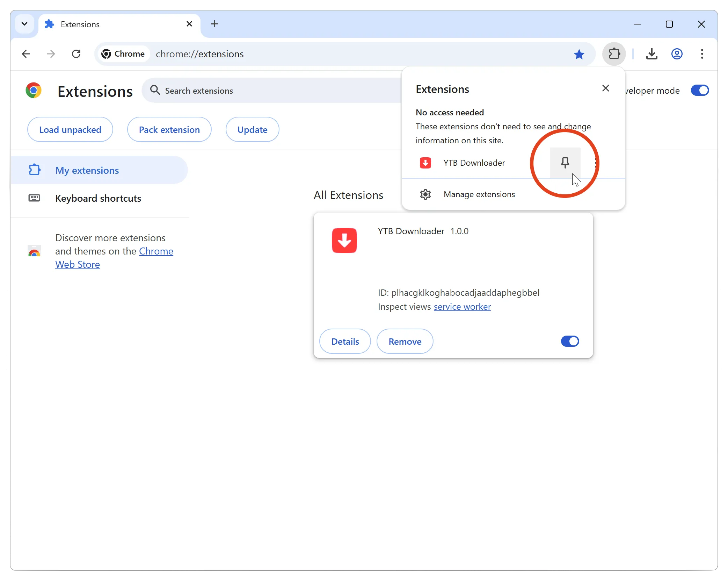Remove the YTB Downloader extension

click(405, 341)
